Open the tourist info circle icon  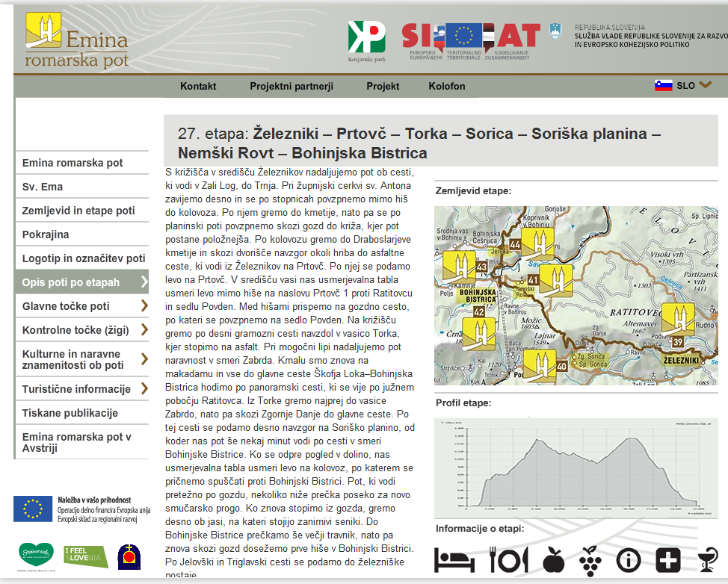tap(629, 559)
